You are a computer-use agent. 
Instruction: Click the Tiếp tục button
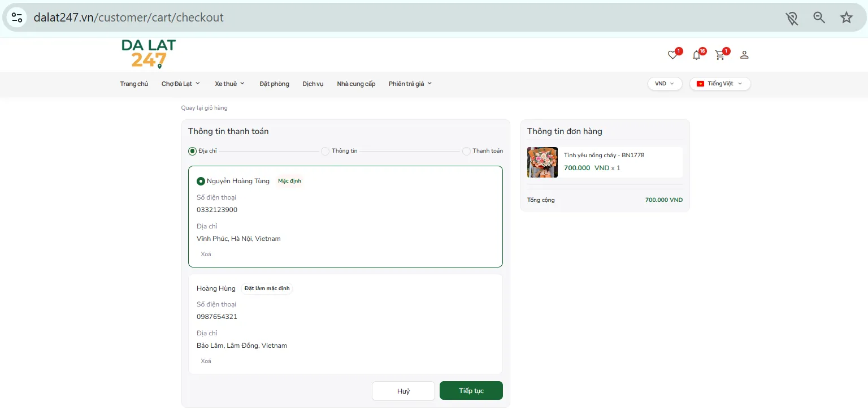471,391
